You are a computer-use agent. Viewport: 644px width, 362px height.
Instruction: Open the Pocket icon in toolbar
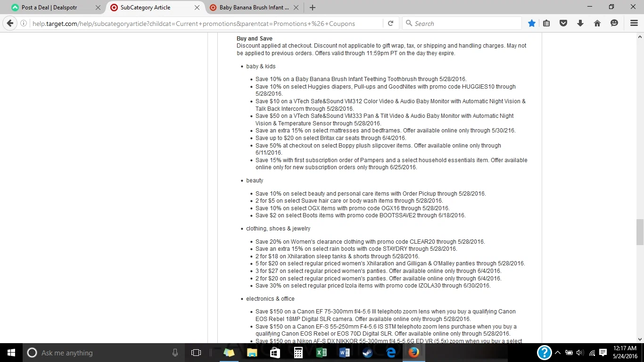click(x=563, y=24)
